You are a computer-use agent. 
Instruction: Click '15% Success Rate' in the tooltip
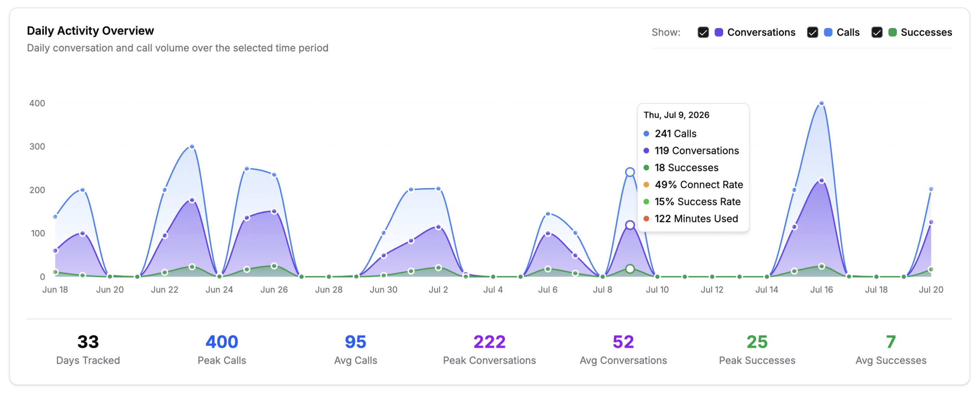pos(697,202)
